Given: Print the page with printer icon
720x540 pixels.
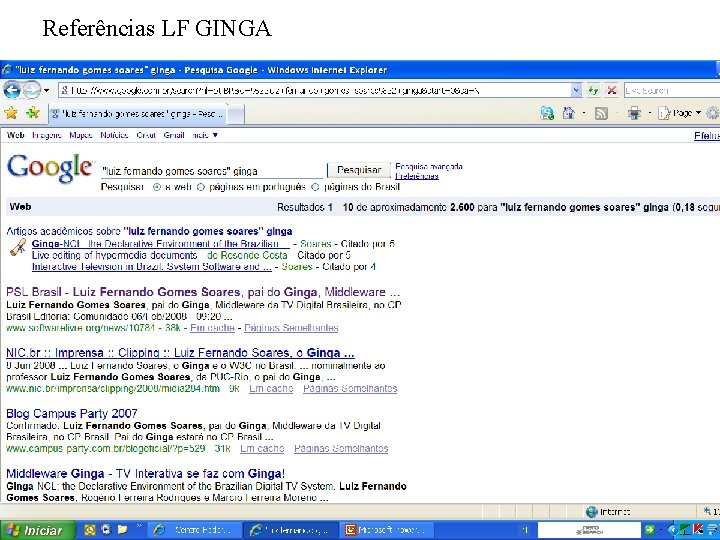Looking at the screenshot, I should tap(634, 113).
